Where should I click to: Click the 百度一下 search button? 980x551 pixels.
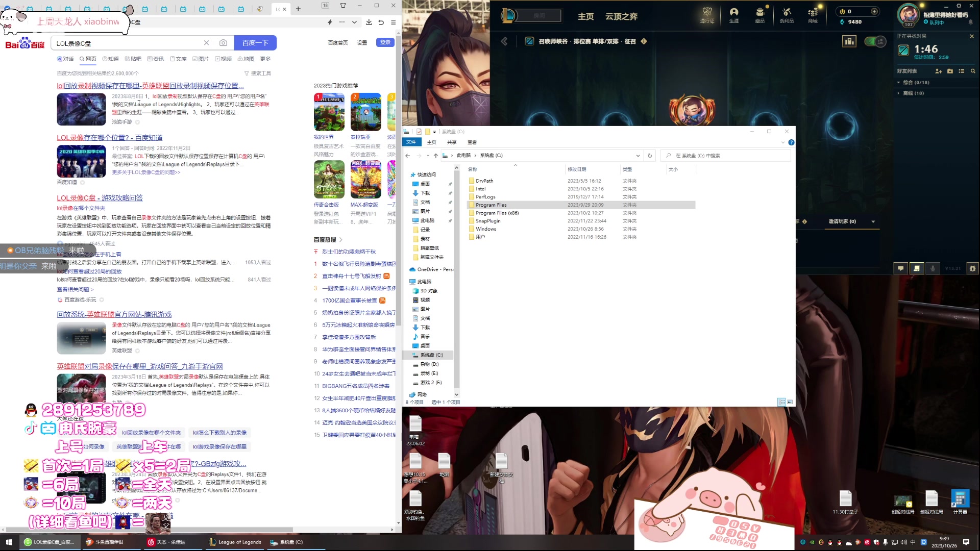click(255, 43)
